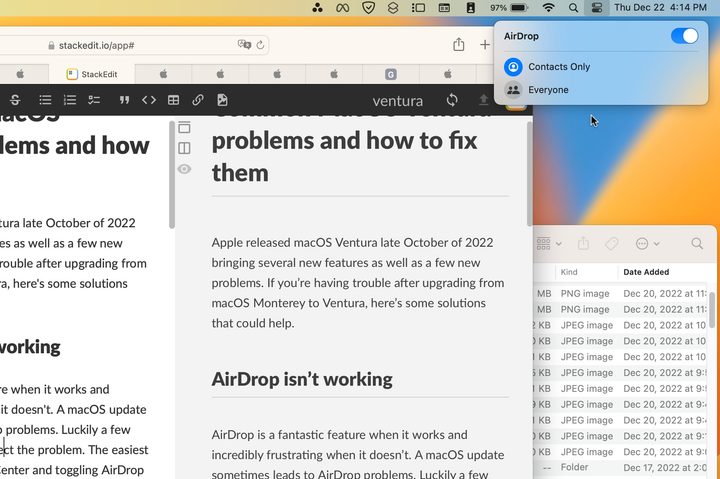Open Spotlight search from the menu bar
Screen dimensions: 720x479
[573, 8]
